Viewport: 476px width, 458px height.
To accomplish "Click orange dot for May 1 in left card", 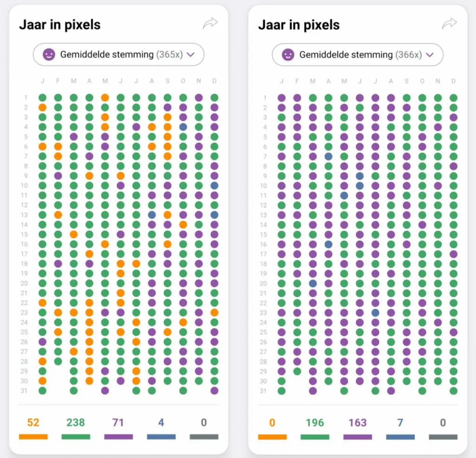I will [105, 98].
